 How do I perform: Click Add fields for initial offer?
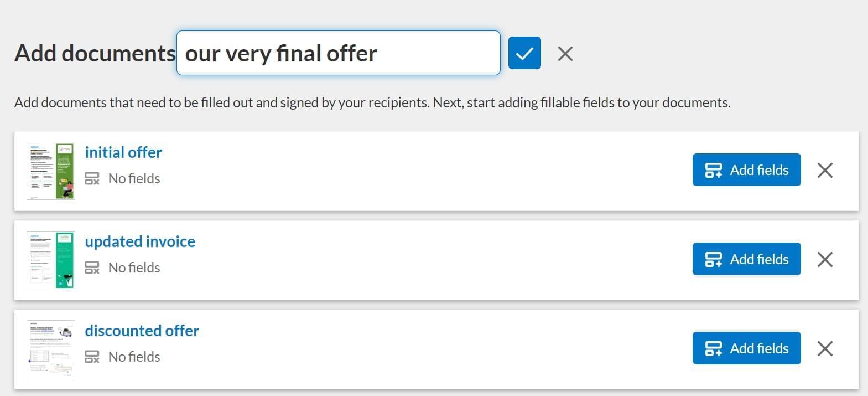tap(746, 170)
